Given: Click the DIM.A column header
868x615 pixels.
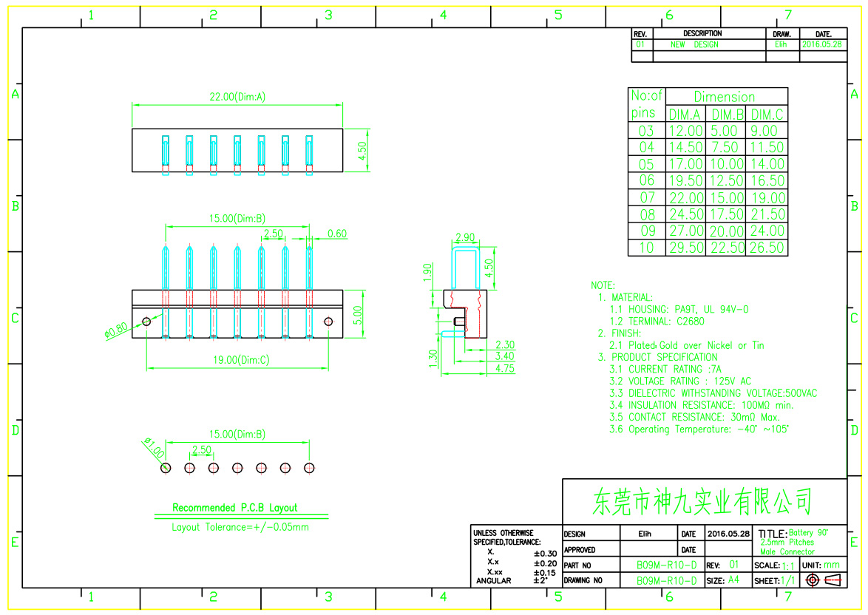Looking at the screenshot, I should pos(685,115).
